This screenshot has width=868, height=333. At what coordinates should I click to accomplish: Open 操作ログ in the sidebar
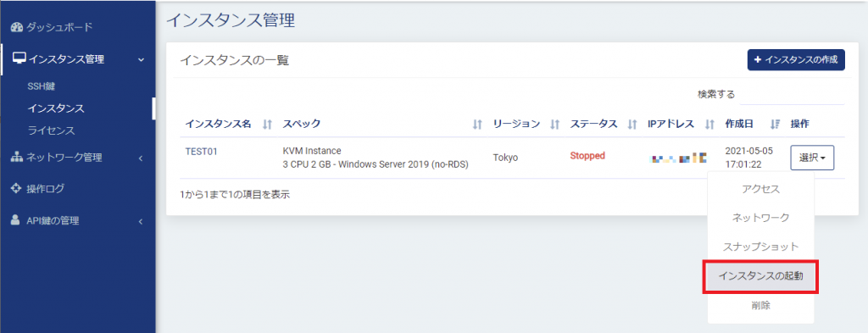point(46,189)
